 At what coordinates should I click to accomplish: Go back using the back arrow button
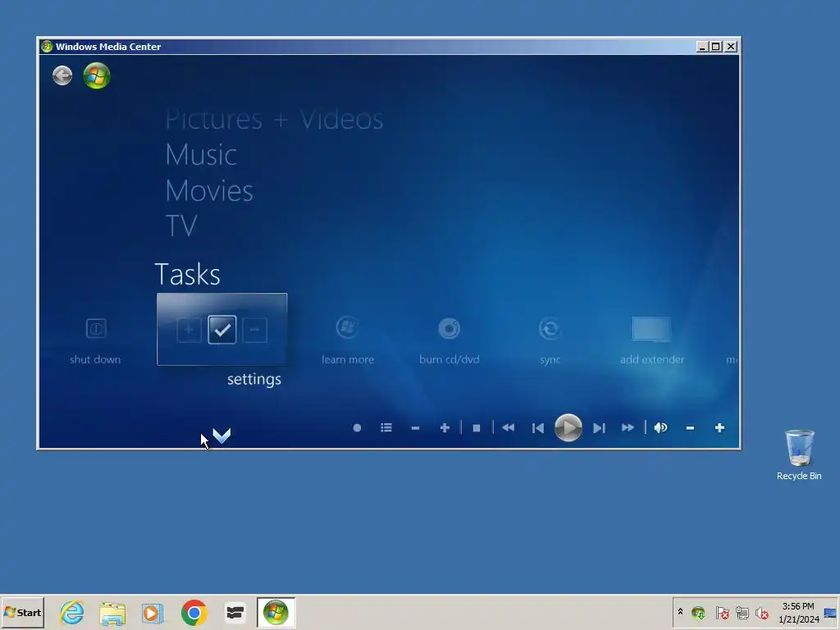62,75
